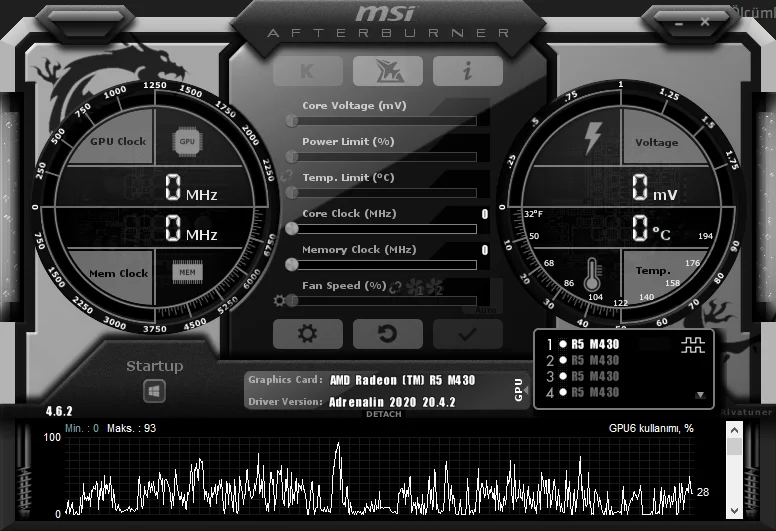Screen dimensions: 776x531
Task: Click Fan Speed slider handle
Action: [x=292, y=300]
